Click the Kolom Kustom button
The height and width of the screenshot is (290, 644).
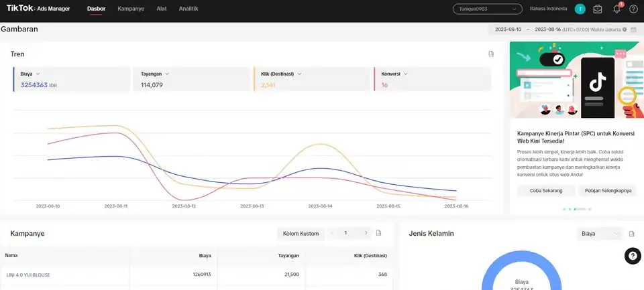pyautogui.click(x=301, y=233)
